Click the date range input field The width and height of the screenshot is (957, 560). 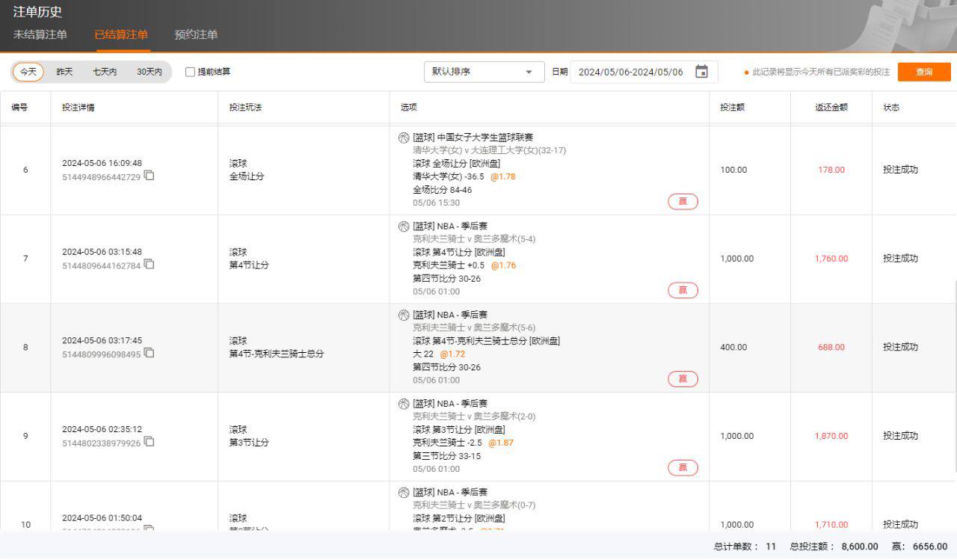631,72
